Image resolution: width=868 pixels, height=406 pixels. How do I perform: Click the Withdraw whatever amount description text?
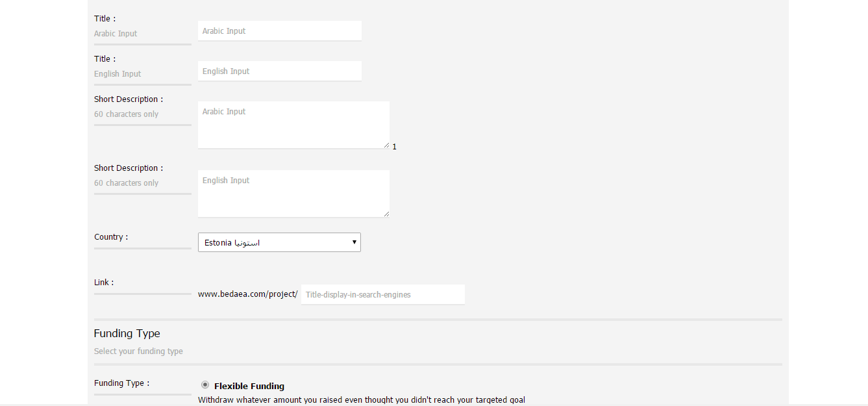362,400
